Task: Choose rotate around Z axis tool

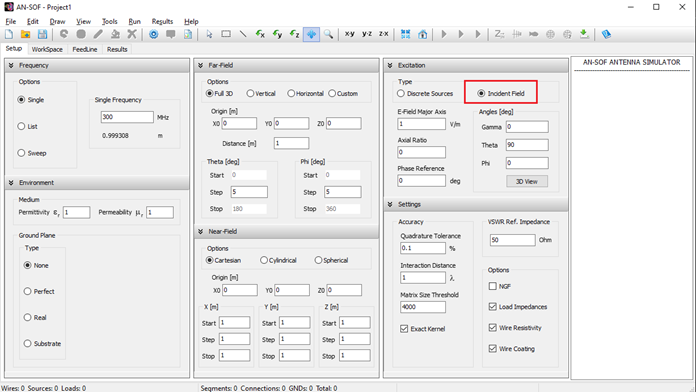Action: point(294,34)
